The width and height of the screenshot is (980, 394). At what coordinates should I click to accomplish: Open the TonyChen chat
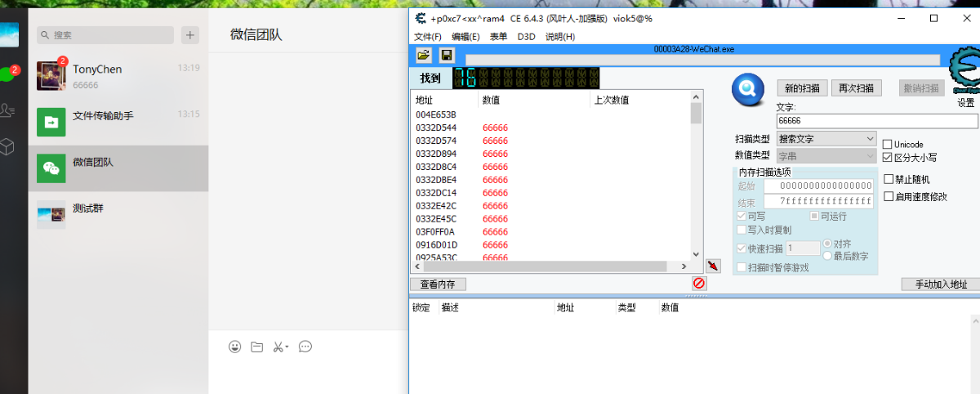(x=118, y=75)
